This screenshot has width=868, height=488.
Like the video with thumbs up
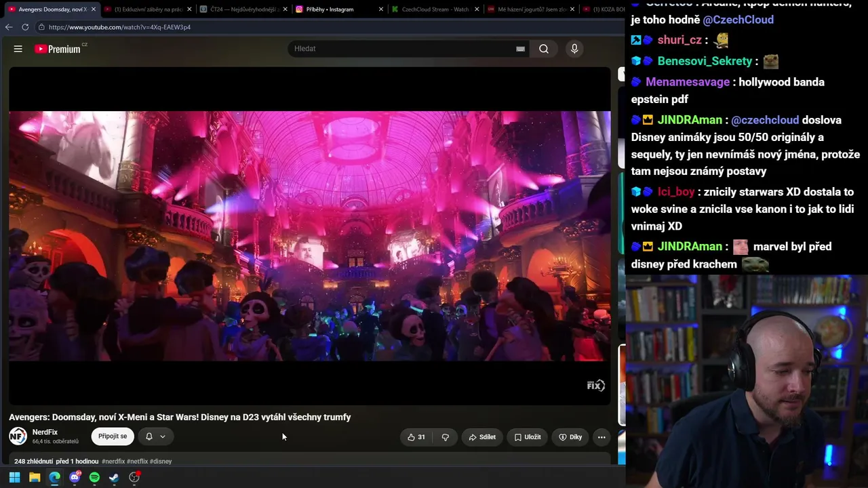416,437
